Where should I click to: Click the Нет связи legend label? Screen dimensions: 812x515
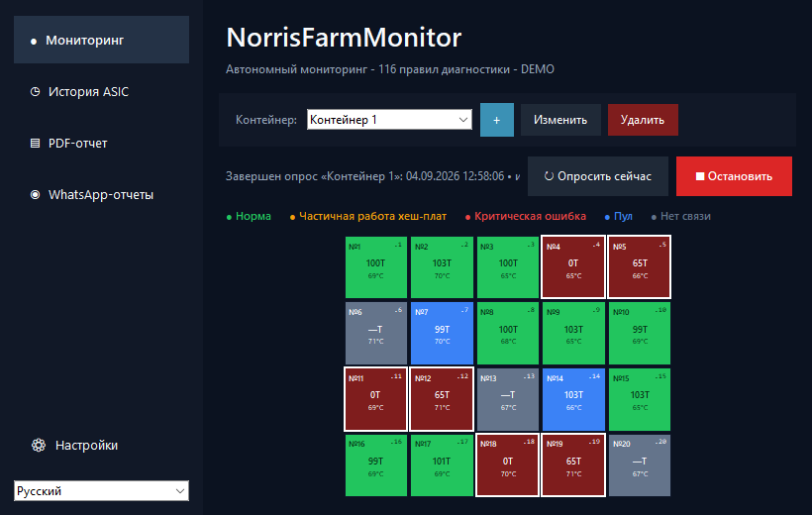click(680, 216)
